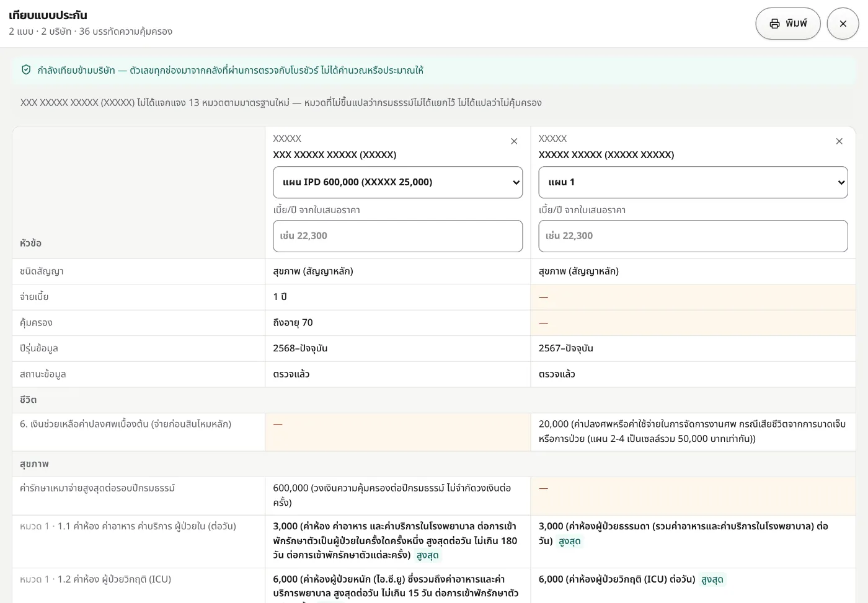Image resolution: width=868 pixels, height=603 pixels.
Task: Click the 3,000 ค่าห้องผู้ป่วยธรรมดา cell text
Action: [683, 534]
